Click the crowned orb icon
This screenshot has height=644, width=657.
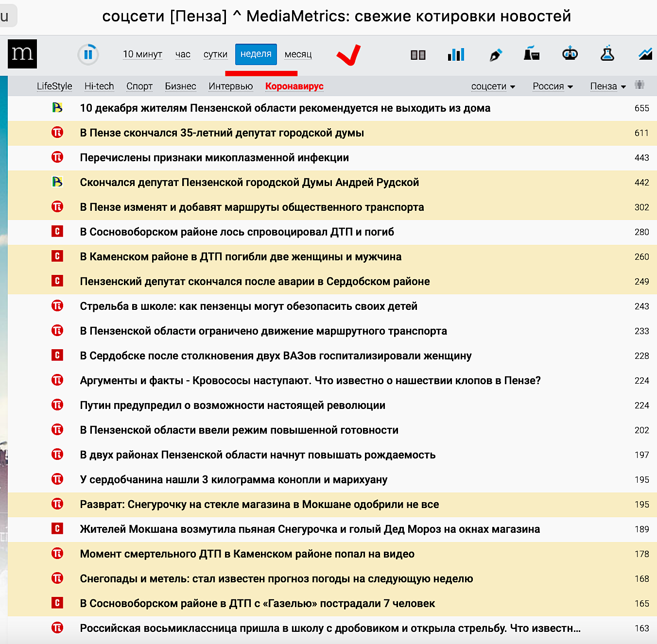570,53
